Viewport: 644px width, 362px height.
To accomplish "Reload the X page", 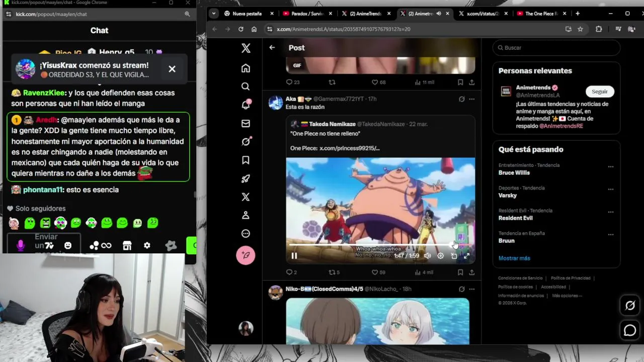I will click(240, 29).
